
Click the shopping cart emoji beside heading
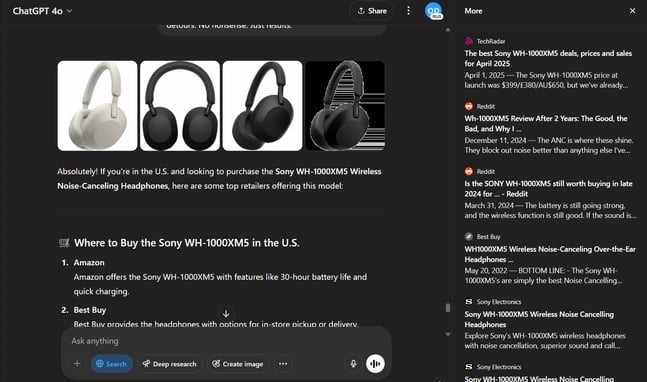[x=64, y=243]
